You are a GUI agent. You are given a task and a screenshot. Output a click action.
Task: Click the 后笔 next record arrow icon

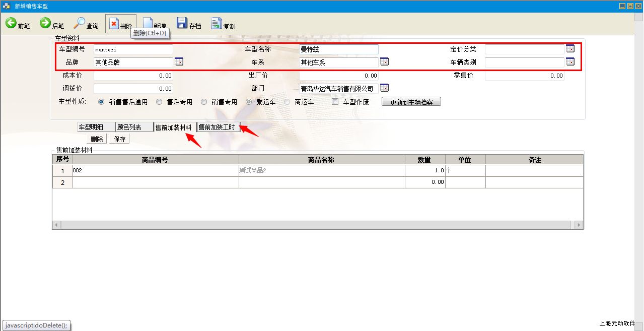[x=45, y=23]
